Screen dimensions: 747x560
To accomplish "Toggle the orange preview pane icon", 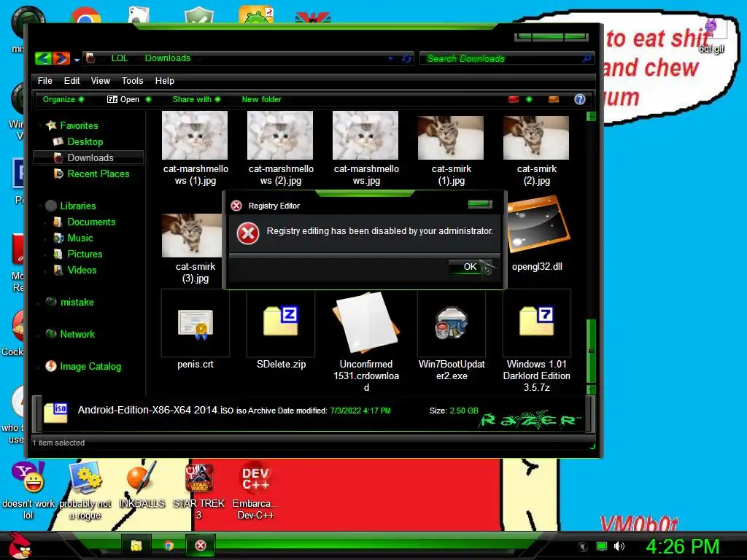I will pos(554,99).
